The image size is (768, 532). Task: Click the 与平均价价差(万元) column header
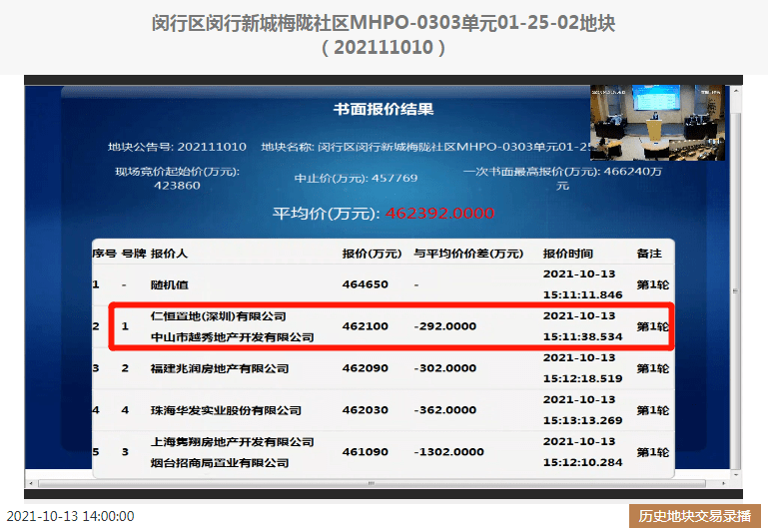pyautogui.click(x=468, y=254)
